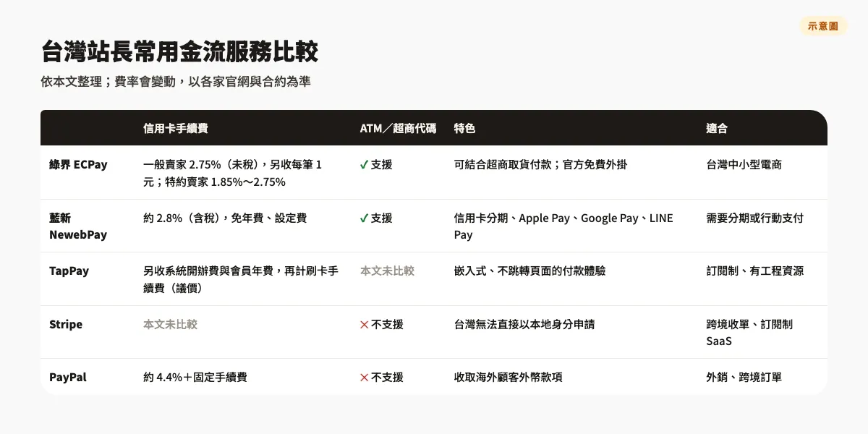
Task: Click the 示意圖 badge
Action: point(823,26)
